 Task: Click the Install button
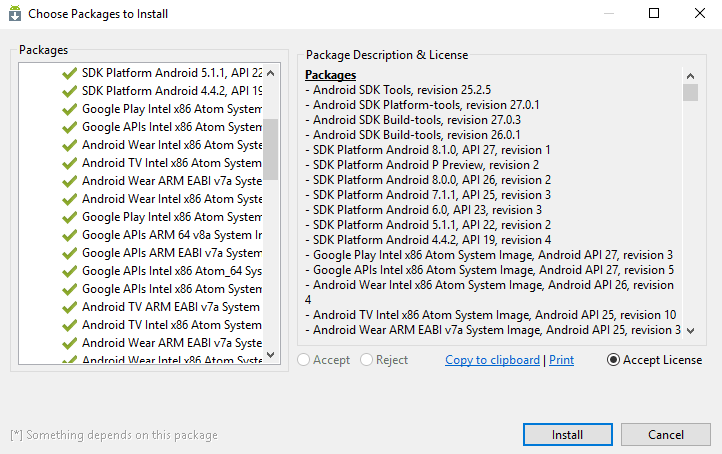tap(567, 435)
